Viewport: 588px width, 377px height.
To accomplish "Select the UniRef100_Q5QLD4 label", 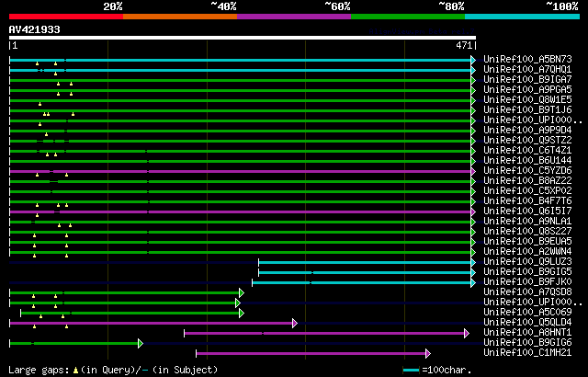I will point(527,323).
